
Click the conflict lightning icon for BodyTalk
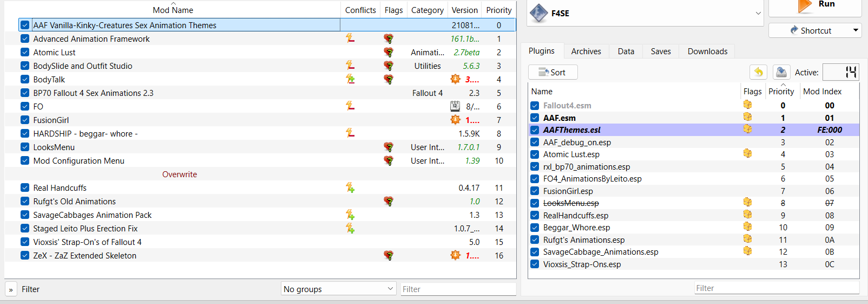(x=350, y=79)
